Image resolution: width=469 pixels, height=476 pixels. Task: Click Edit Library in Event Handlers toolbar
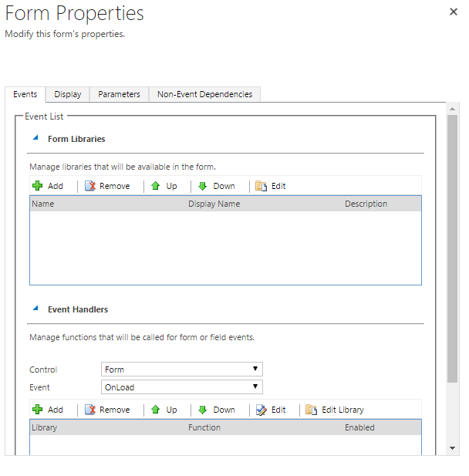tap(335, 410)
